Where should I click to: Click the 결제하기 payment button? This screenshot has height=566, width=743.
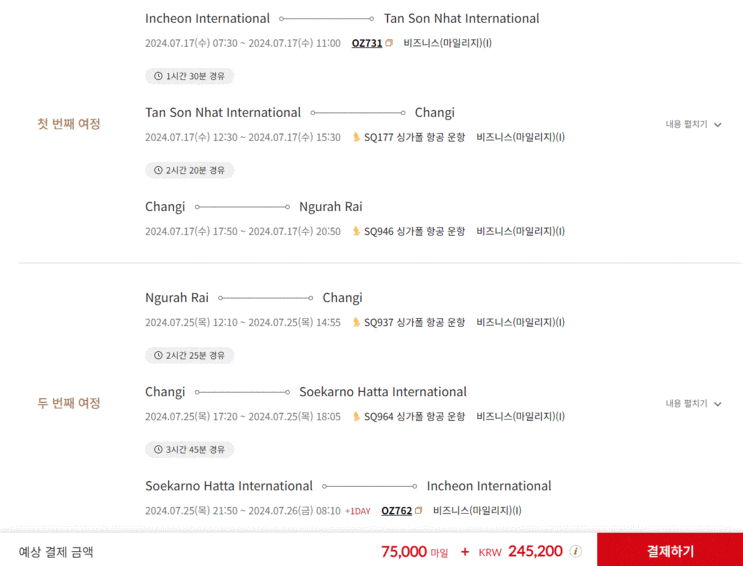pyautogui.click(x=670, y=550)
